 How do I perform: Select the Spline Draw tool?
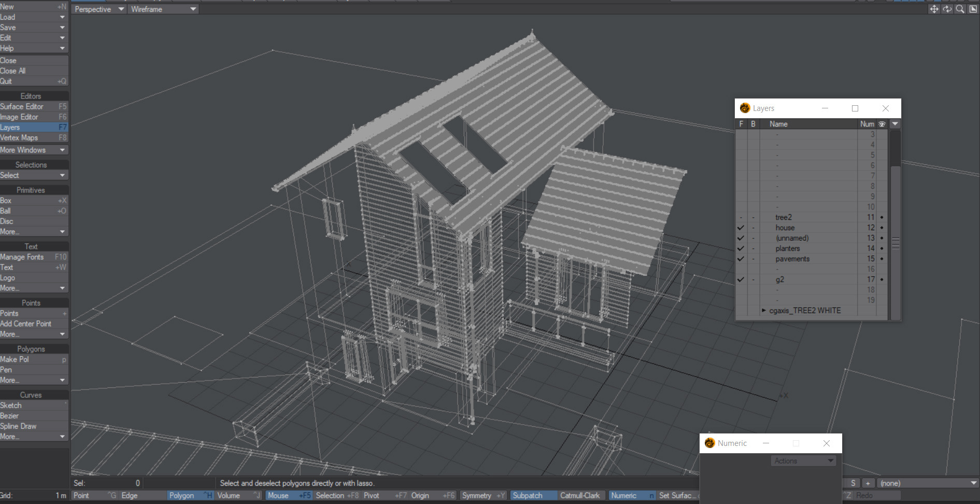pos(34,426)
